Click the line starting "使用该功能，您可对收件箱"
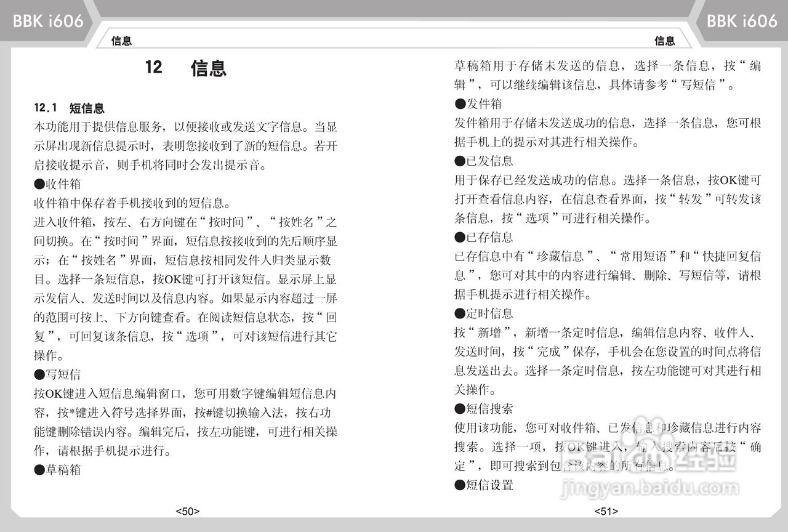The height and width of the screenshot is (532, 788). [x=608, y=428]
